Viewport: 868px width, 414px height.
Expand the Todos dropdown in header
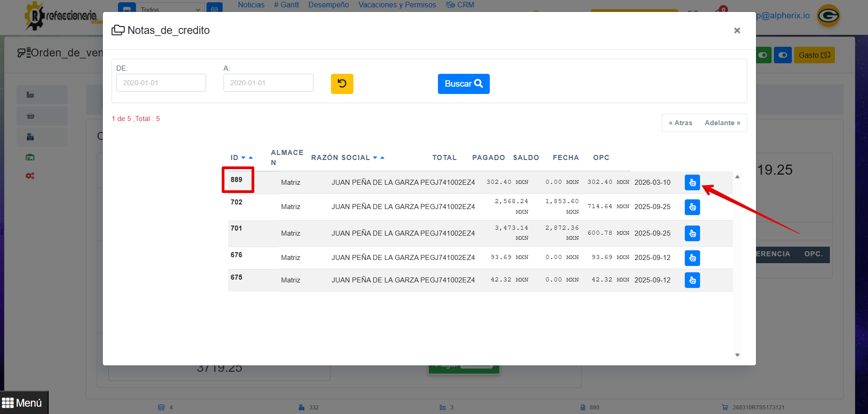[170, 9]
